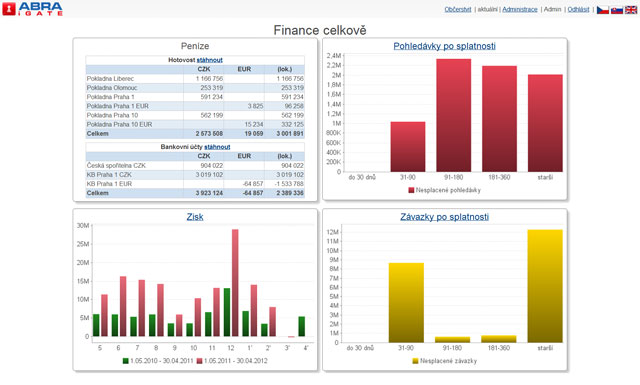Click the Hotovost Celkem total 3 001 891
The width and height of the screenshot is (640, 385).
pyautogui.click(x=290, y=134)
